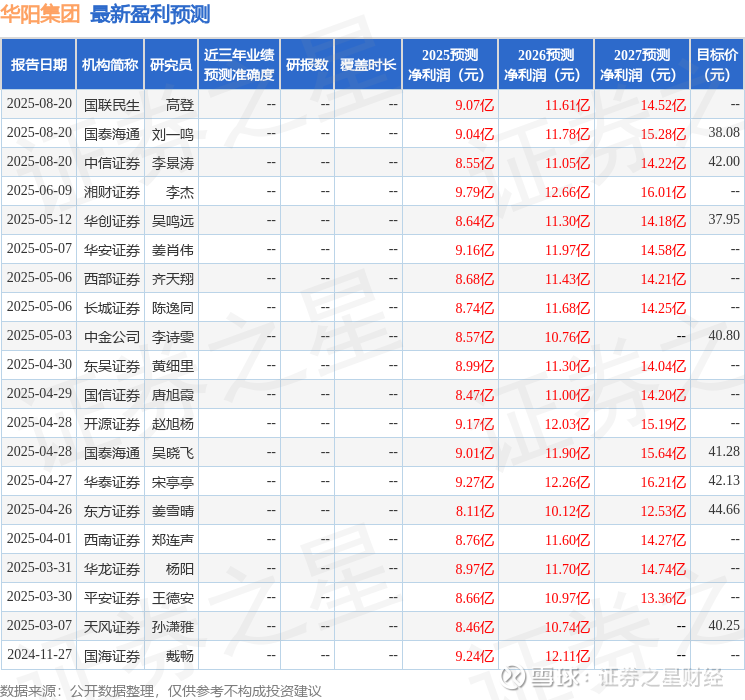The width and height of the screenshot is (745, 700).
Task: Click target price 37.95
Action: [x=724, y=220]
